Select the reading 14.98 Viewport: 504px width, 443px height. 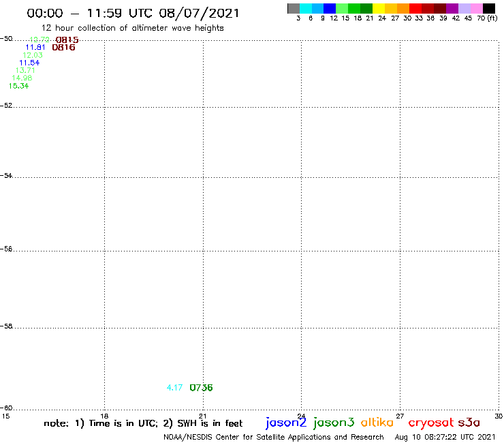[22, 78]
